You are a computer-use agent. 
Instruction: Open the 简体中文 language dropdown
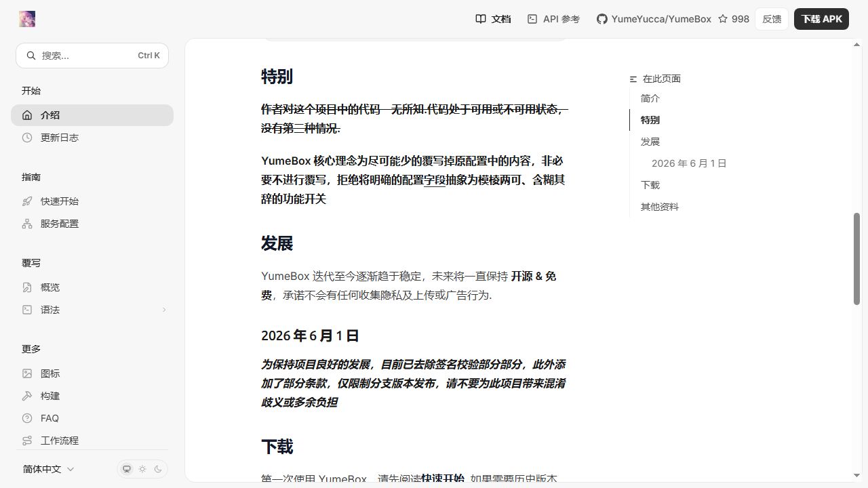coord(48,469)
